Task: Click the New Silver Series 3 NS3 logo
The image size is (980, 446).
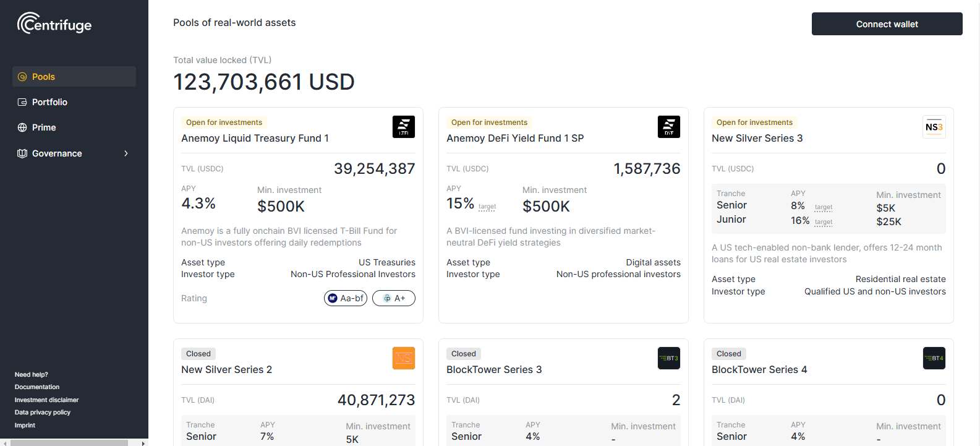Action: coord(934,127)
